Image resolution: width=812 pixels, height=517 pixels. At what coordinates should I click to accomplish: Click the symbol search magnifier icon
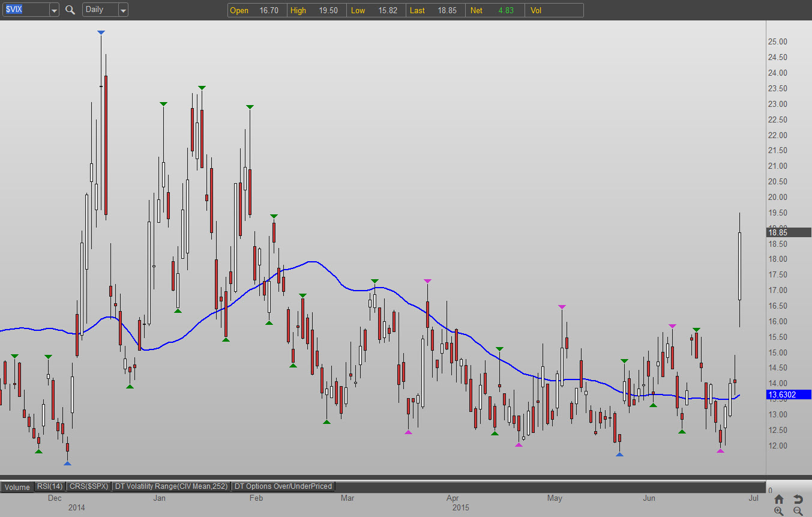click(x=70, y=10)
